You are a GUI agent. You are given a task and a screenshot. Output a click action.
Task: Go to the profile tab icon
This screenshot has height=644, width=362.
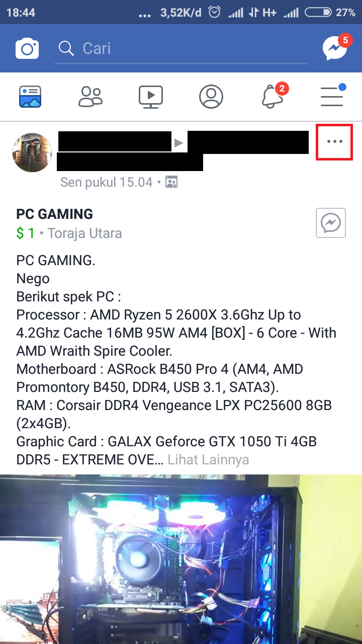click(211, 97)
